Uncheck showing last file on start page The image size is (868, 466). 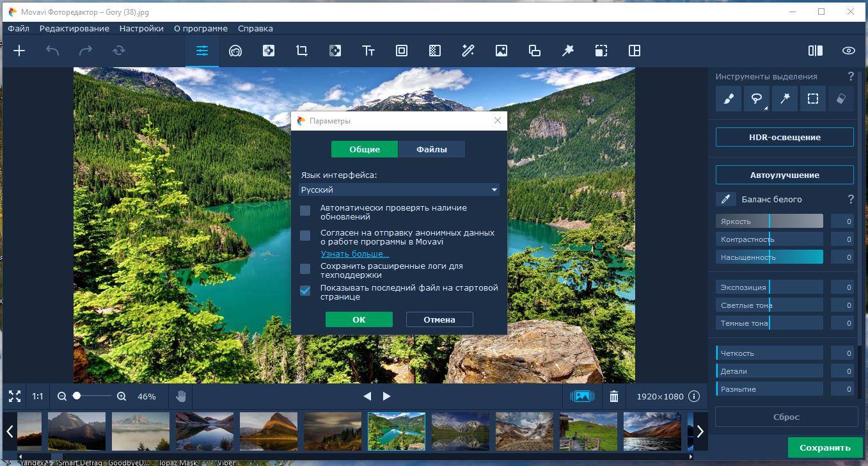(x=305, y=290)
